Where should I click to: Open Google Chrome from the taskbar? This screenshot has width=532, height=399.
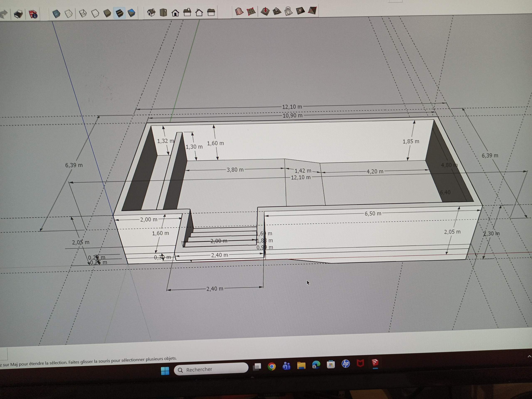272,367
